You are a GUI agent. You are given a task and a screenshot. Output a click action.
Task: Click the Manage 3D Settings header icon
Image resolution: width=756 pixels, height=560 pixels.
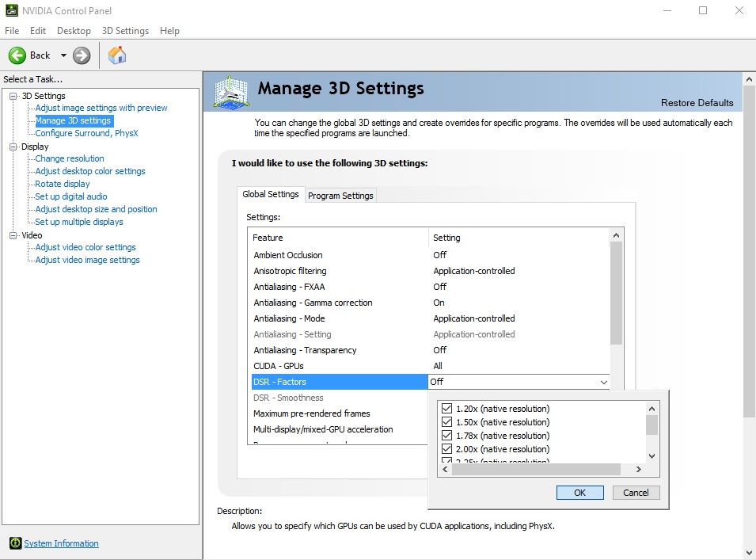pos(230,93)
